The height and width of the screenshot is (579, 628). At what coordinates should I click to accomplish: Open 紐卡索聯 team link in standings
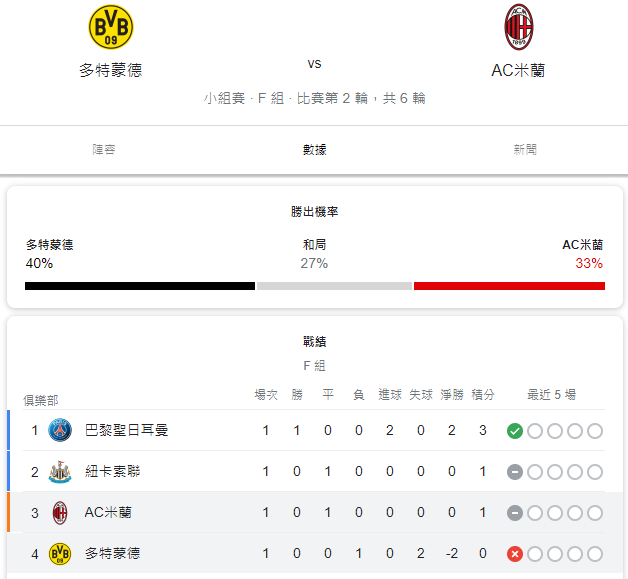click(x=113, y=471)
